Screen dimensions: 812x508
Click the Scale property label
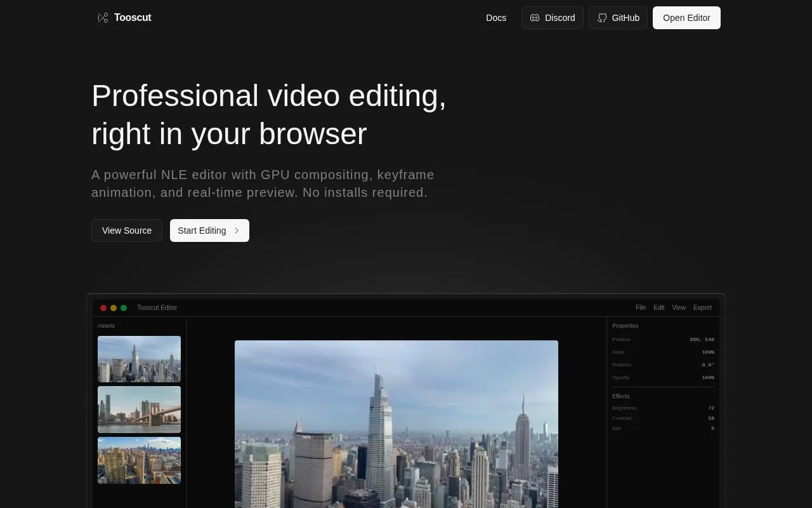[x=619, y=352]
